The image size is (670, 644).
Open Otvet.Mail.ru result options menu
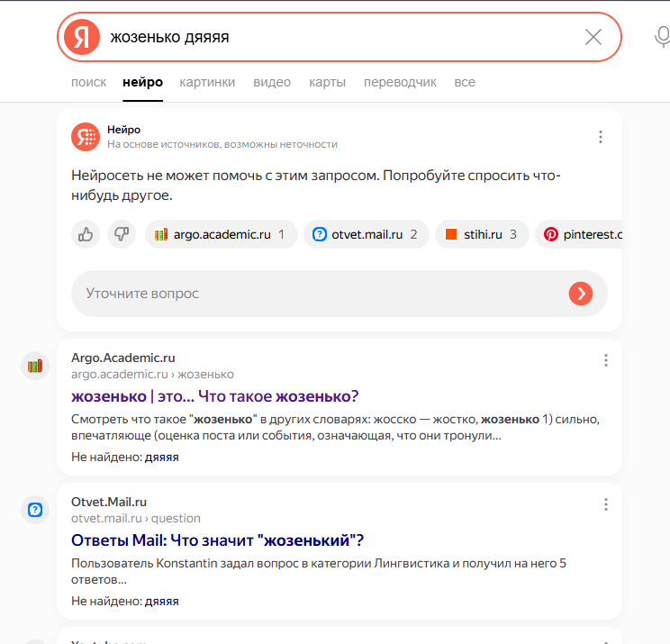coord(605,504)
